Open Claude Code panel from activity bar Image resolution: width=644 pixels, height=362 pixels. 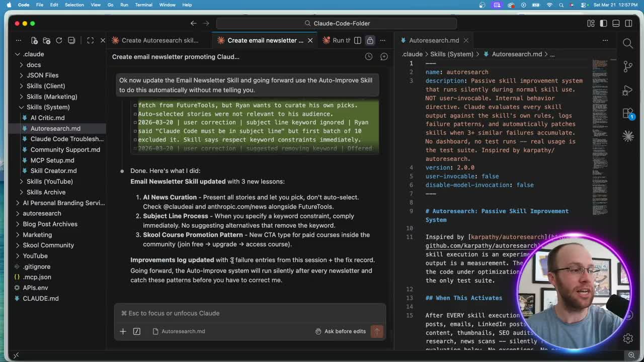[628, 136]
